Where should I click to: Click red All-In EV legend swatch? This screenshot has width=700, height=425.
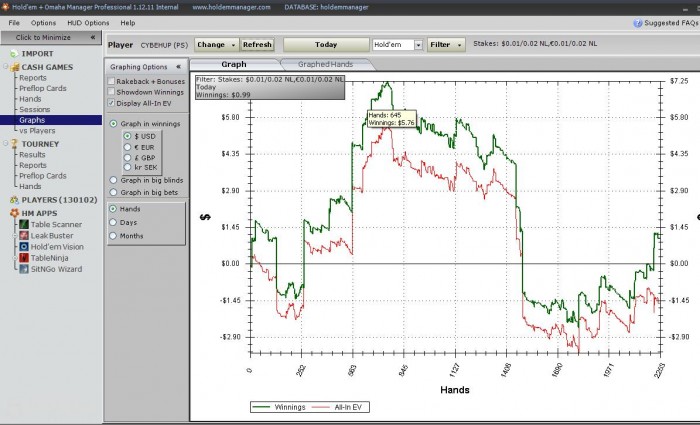click(321, 407)
